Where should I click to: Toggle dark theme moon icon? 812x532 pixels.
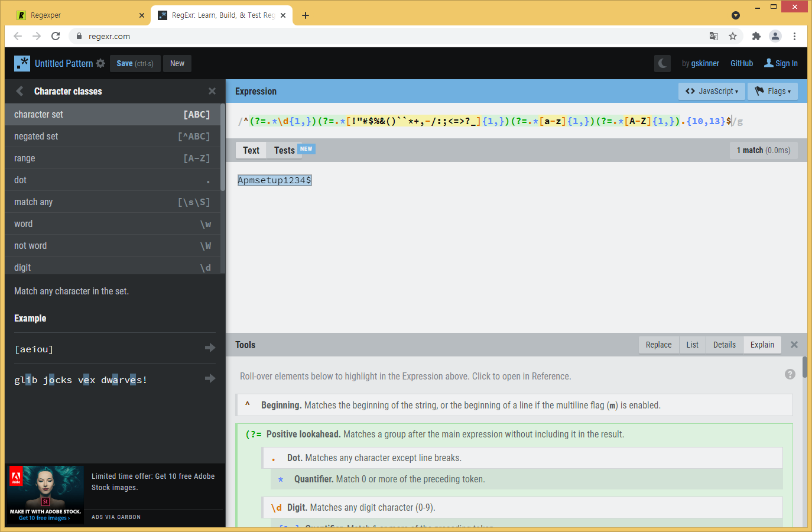662,63
